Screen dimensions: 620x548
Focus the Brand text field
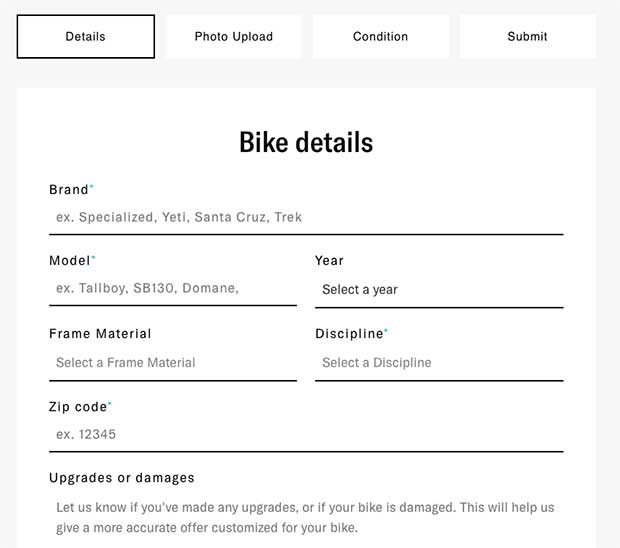(306, 217)
